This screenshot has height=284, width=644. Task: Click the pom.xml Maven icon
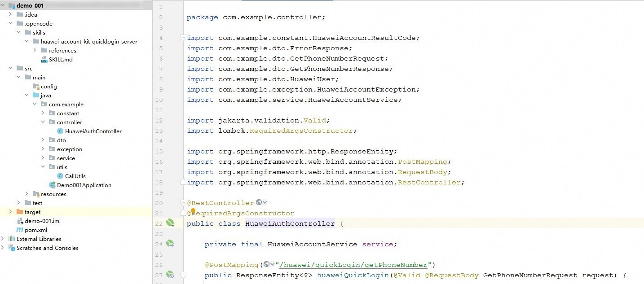click(20, 230)
